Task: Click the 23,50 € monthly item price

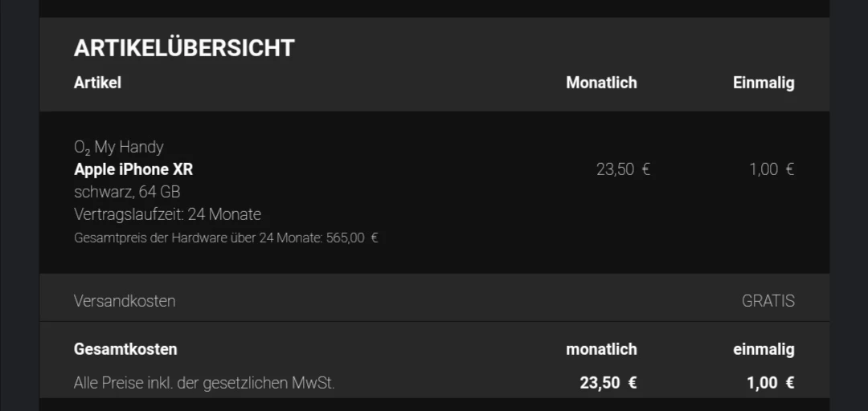Action: point(624,169)
